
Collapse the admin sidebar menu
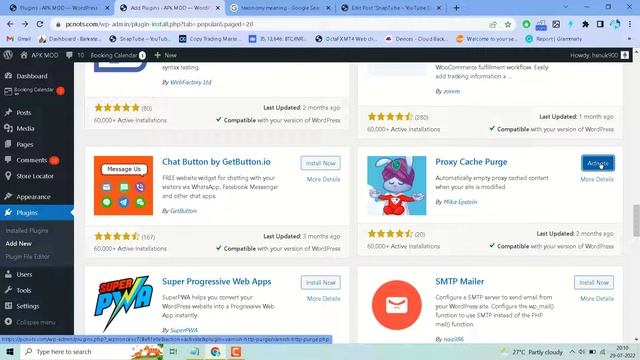(36, 322)
